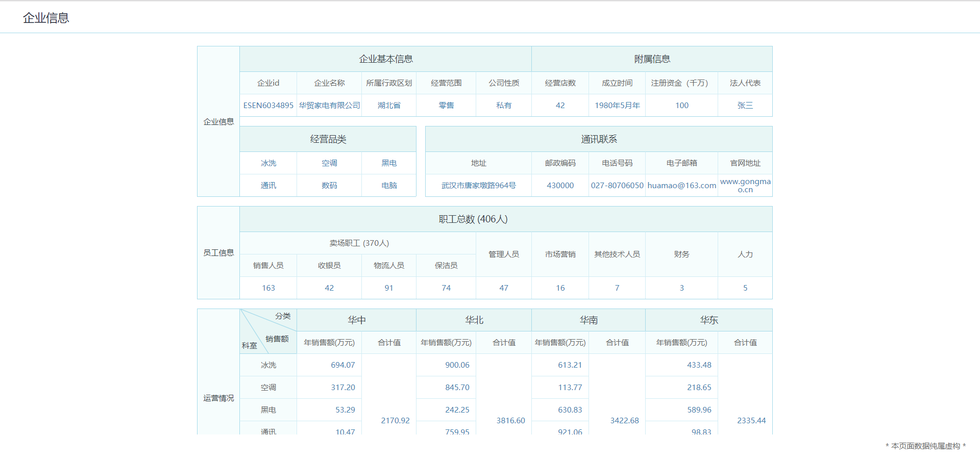Click the company ID ESEN6034895
980x461 pixels.
pos(268,106)
